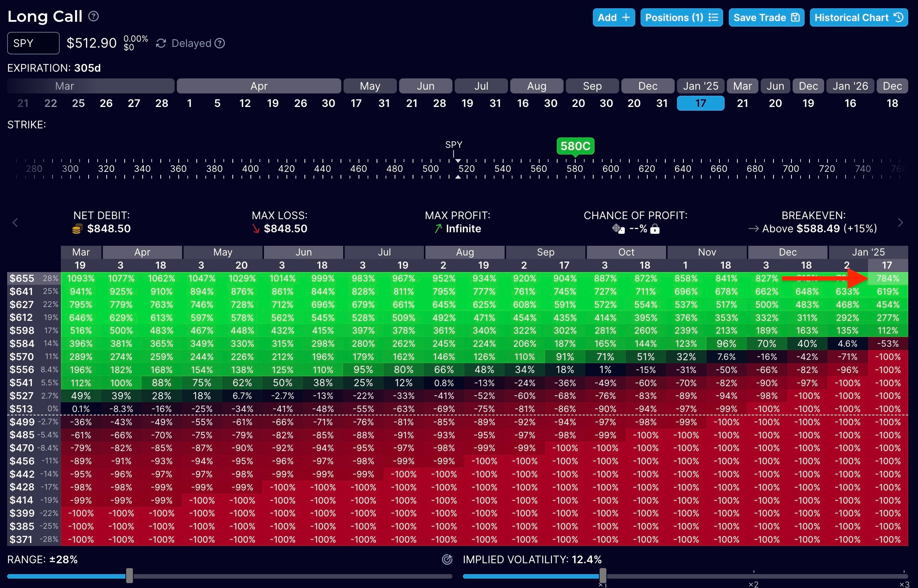This screenshot has width=918, height=588.
Task: Select the May expiration month tab
Action: pyautogui.click(x=370, y=86)
